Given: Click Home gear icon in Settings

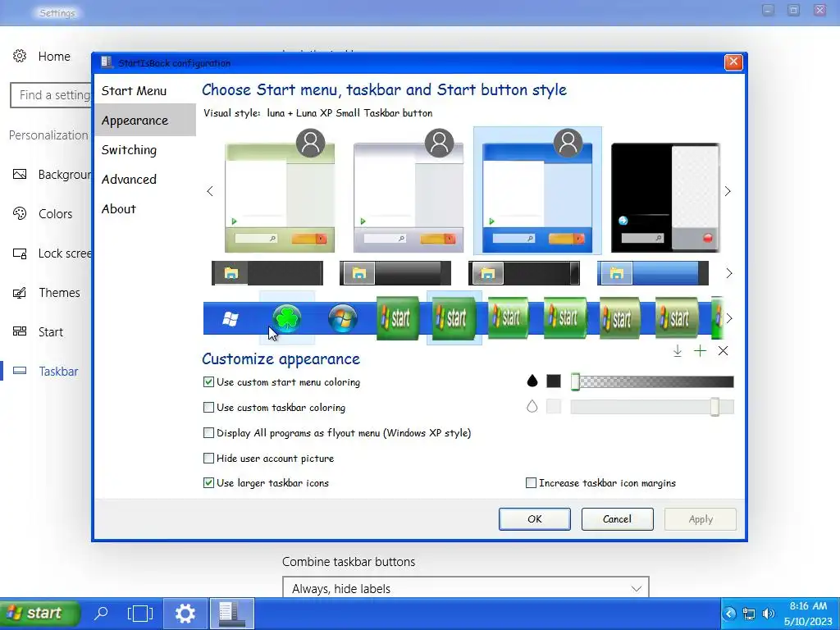Looking at the screenshot, I should [20, 56].
